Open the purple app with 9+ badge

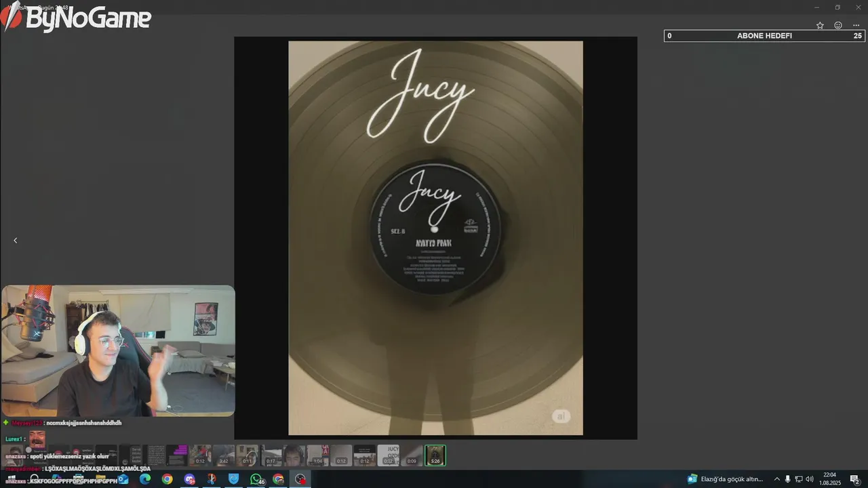pyautogui.click(x=189, y=479)
